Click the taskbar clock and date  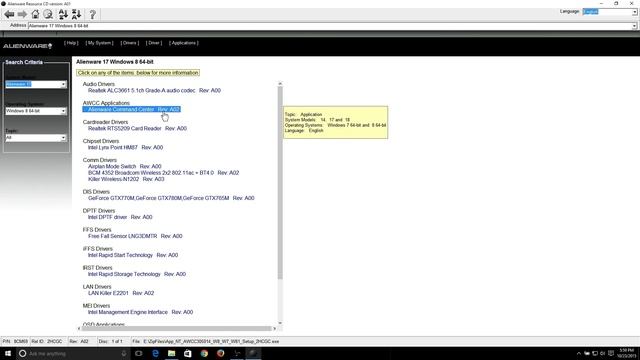tap(626, 353)
